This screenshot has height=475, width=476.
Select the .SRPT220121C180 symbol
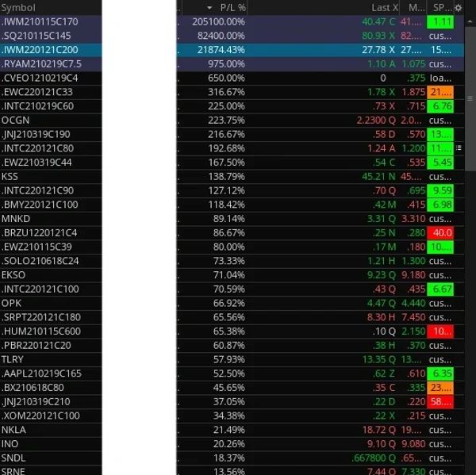click(41, 317)
